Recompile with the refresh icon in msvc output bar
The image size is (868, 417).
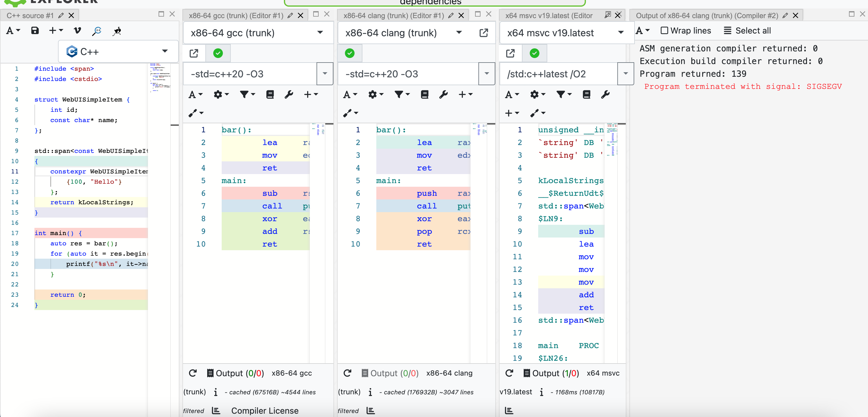click(509, 373)
